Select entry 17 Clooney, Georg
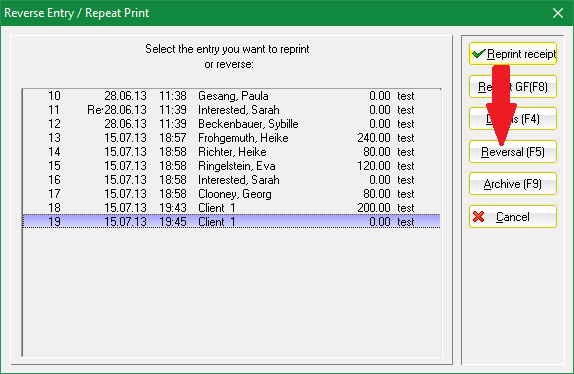The width and height of the screenshot is (574, 374). click(x=231, y=194)
